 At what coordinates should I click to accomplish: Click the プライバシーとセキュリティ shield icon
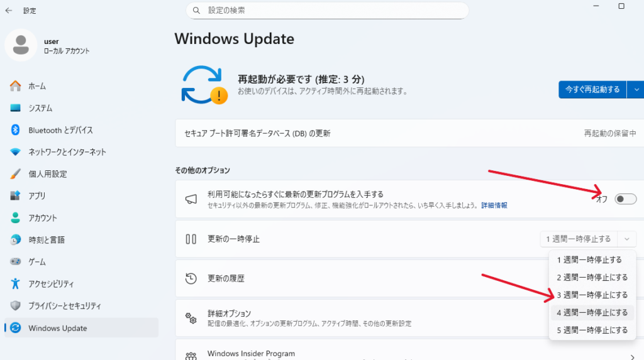pos(16,306)
